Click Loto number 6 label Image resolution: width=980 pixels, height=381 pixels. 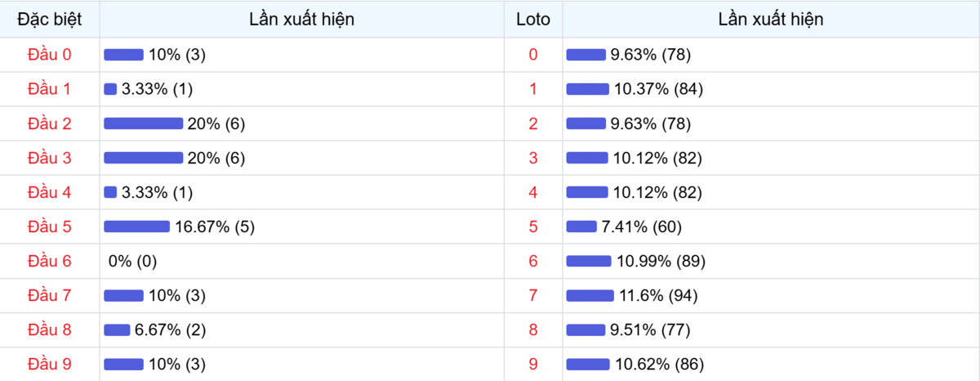(x=533, y=261)
